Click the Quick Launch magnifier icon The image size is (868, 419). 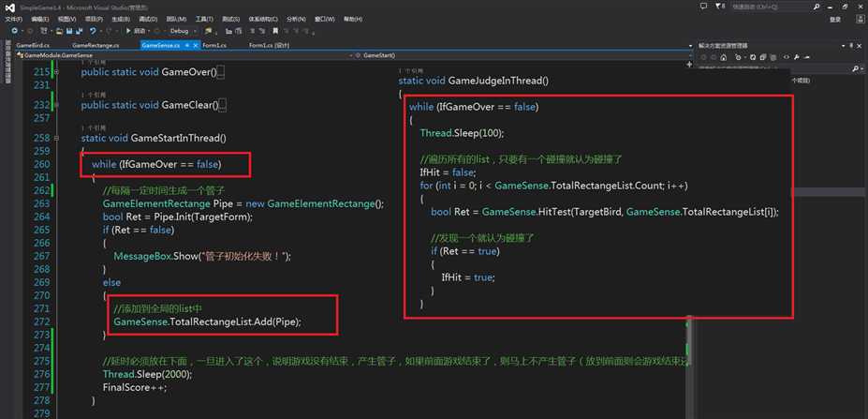(817, 7)
